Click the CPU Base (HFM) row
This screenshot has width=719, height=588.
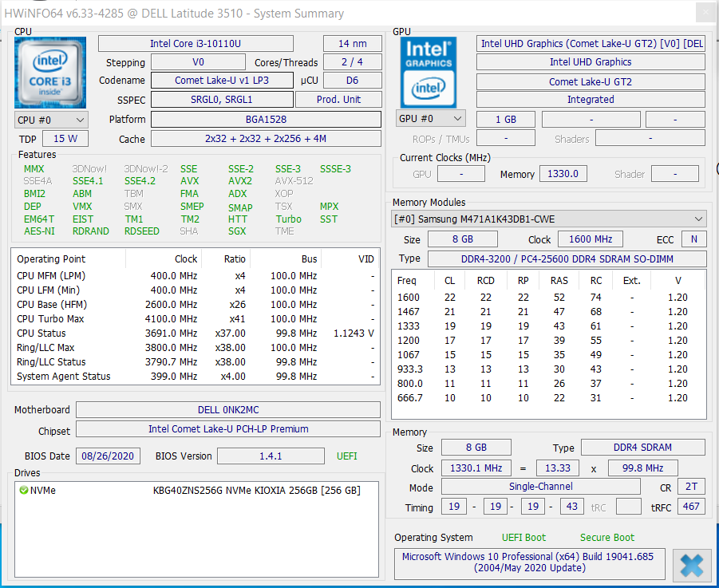pos(196,304)
